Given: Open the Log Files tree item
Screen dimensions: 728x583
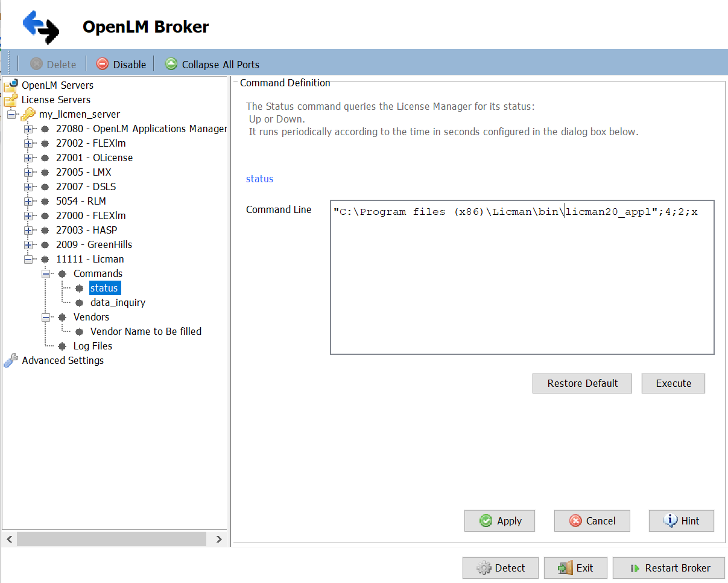Looking at the screenshot, I should coord(92,346).
